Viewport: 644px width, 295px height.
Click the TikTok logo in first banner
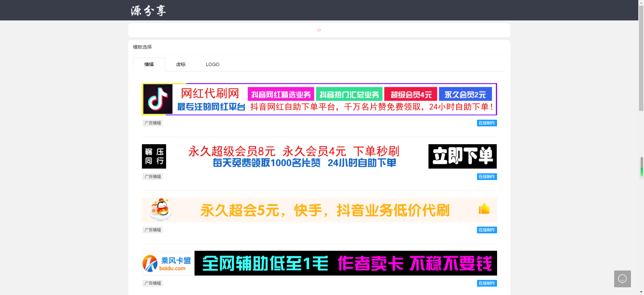click(x=158, y=99)
